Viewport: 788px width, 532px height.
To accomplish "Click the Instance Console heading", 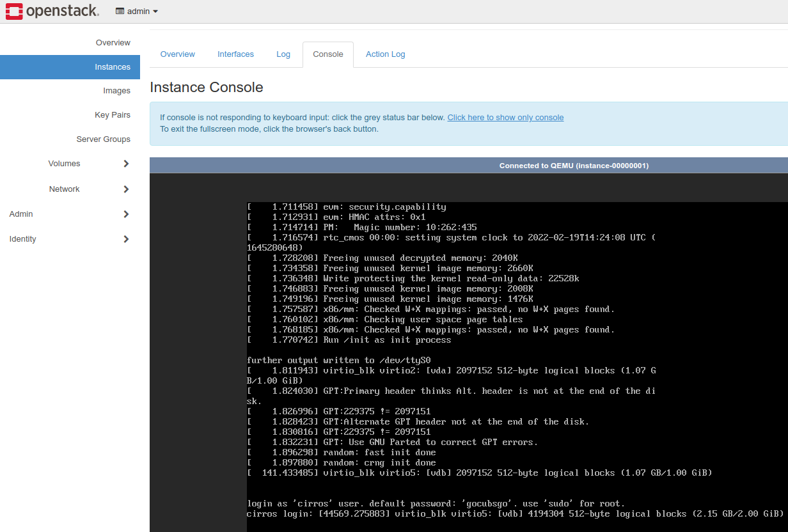I will 207,88.
